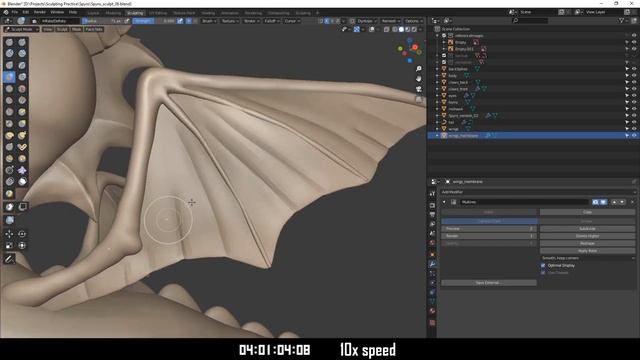Select the Scale transform tool
This screenshot has height=360, width=640.
(x=9, y=246)
